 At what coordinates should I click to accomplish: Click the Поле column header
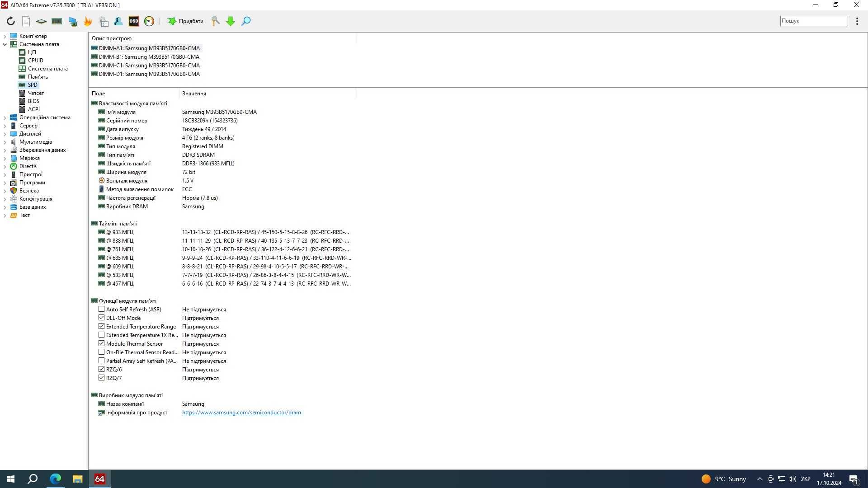pyautogui.click(x=134, y=94)
